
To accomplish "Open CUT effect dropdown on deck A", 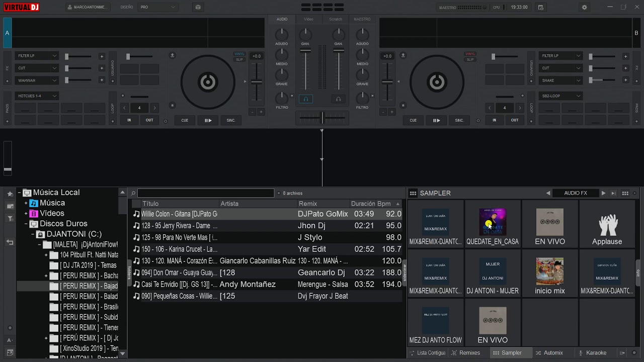I will click(37, 68).
